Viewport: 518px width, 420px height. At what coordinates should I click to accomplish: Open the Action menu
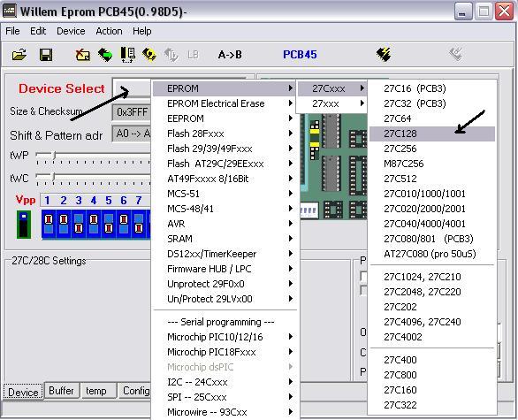click(x=109, y=31)
